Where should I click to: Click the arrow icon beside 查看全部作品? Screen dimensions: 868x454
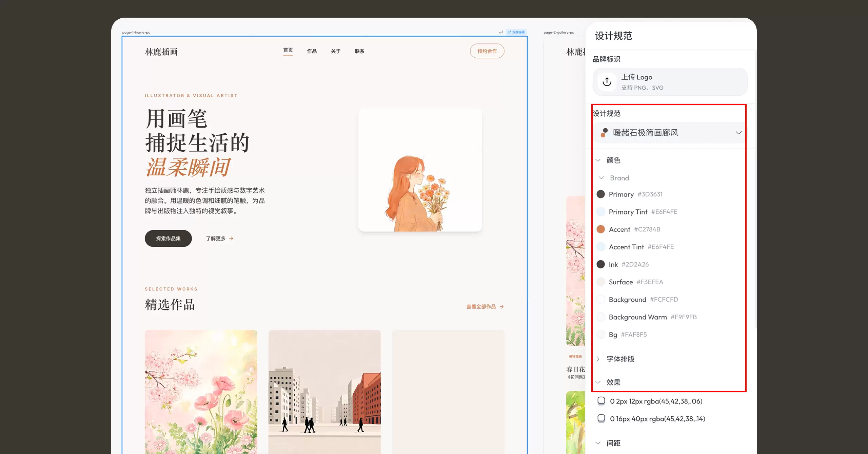point(501,307)
